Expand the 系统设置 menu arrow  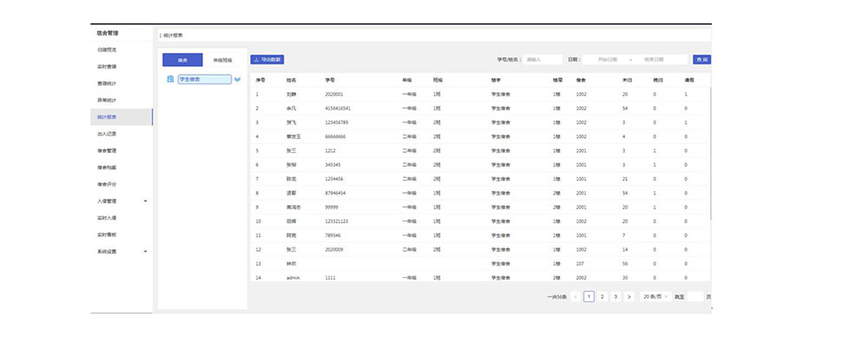(146, 251)
